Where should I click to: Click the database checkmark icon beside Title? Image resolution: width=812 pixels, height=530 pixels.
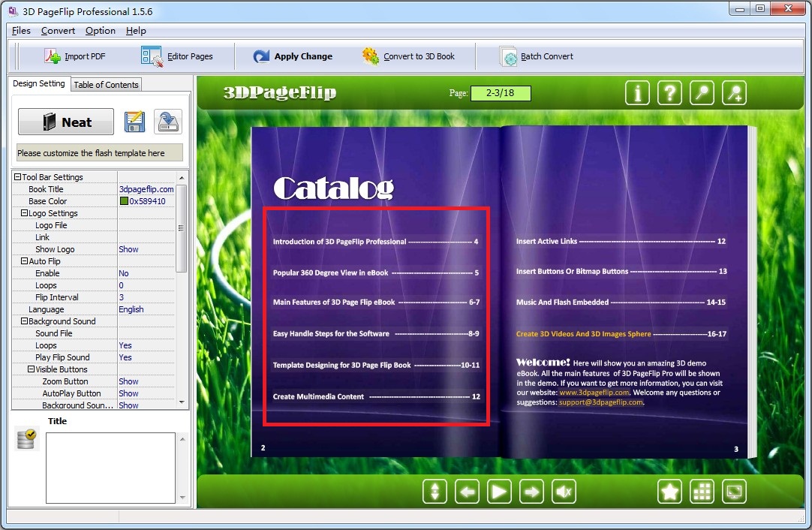26,439
